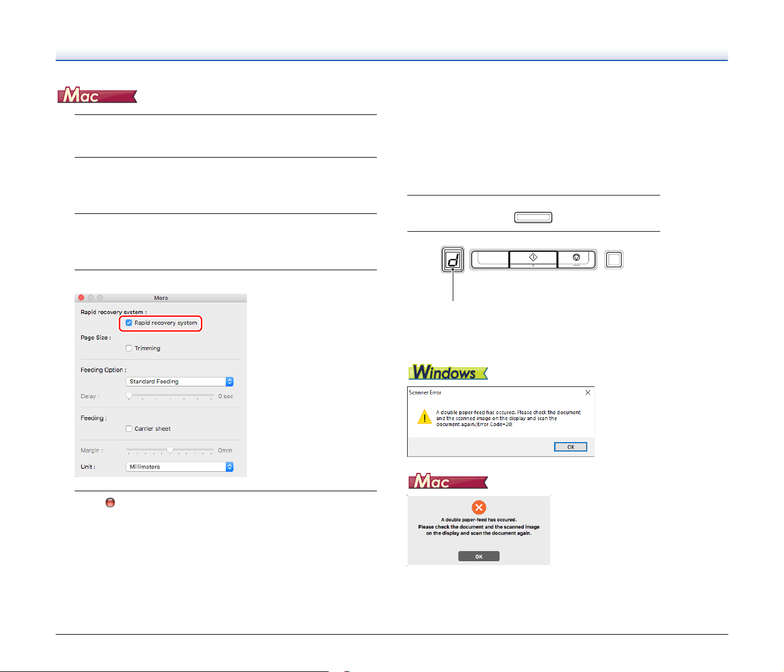Click the scanner display showing 'd'
The width and height of the screenshot is (784, 672).
coord(453,260)
